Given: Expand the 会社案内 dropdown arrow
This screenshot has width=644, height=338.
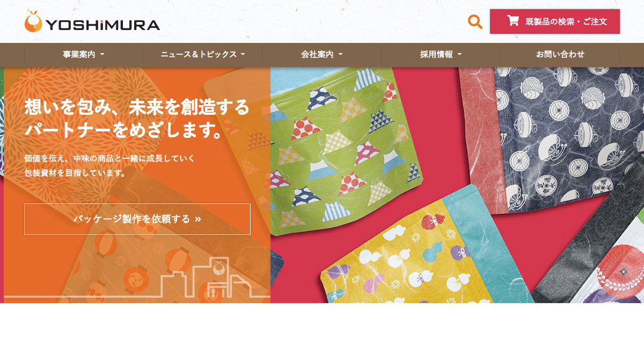Looking at the screenshot, I should click(340, 54).
